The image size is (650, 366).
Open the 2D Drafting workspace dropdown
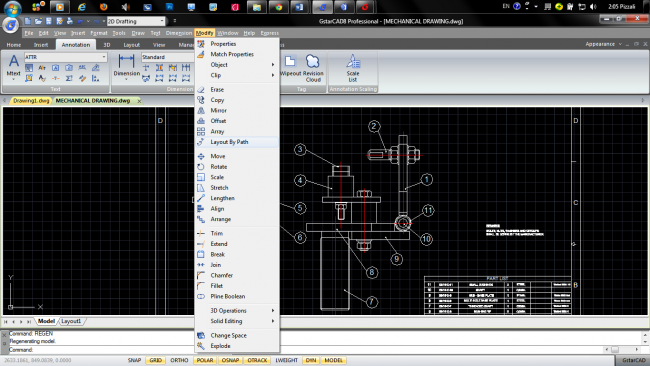(x=136, y=21)
